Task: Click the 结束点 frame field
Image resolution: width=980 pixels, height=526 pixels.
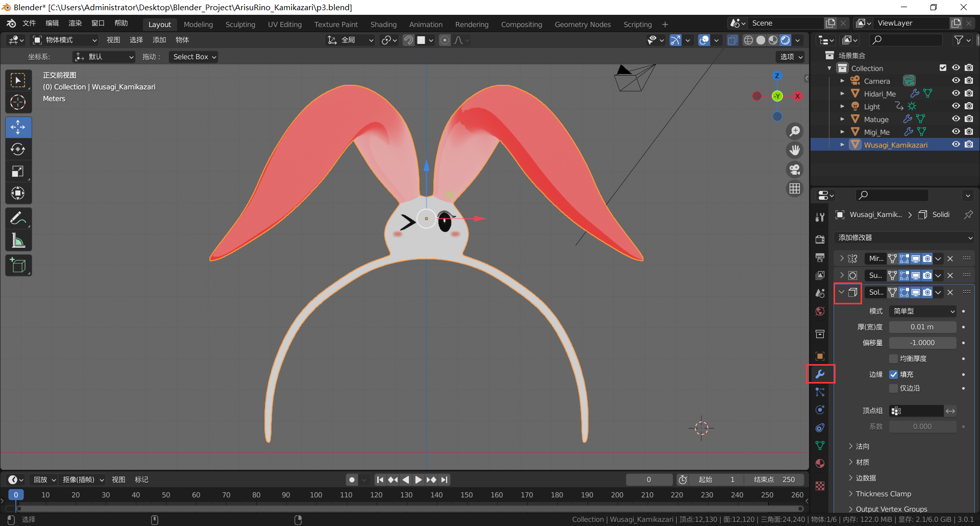Action: pyautogui.click(x=774, y=480)
